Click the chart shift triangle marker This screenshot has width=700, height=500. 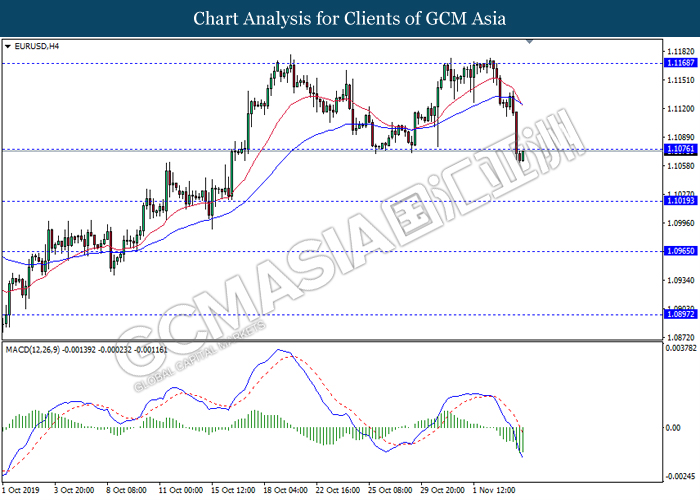pos(529,42)
